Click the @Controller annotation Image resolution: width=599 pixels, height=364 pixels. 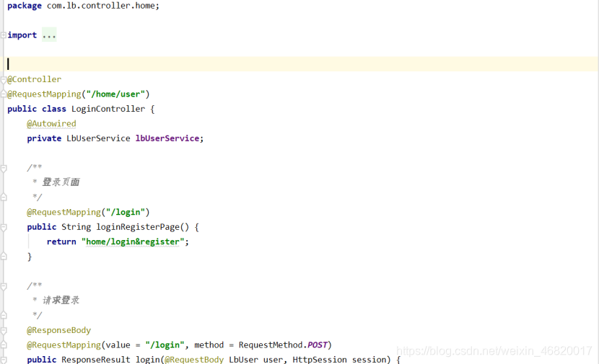pos(35,79)
